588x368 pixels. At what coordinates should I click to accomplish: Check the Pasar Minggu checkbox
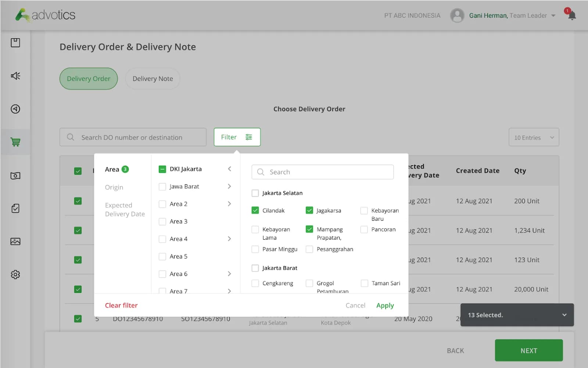pos(255,249)
